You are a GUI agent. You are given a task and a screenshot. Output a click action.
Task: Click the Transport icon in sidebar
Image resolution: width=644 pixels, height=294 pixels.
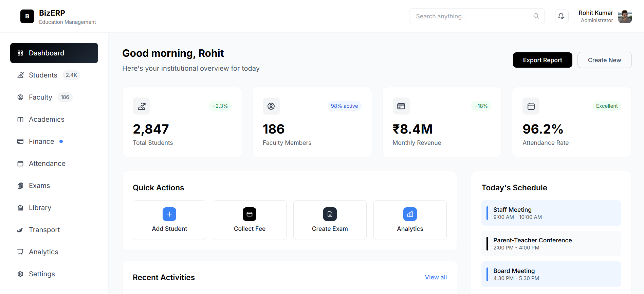click(20, 230)
